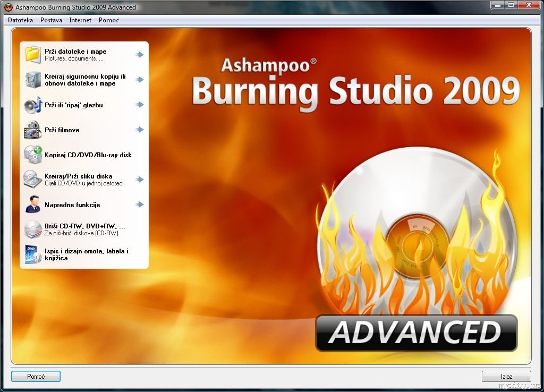Click the 'Pictures, documents, ...' subtitle

pos(74,58)
